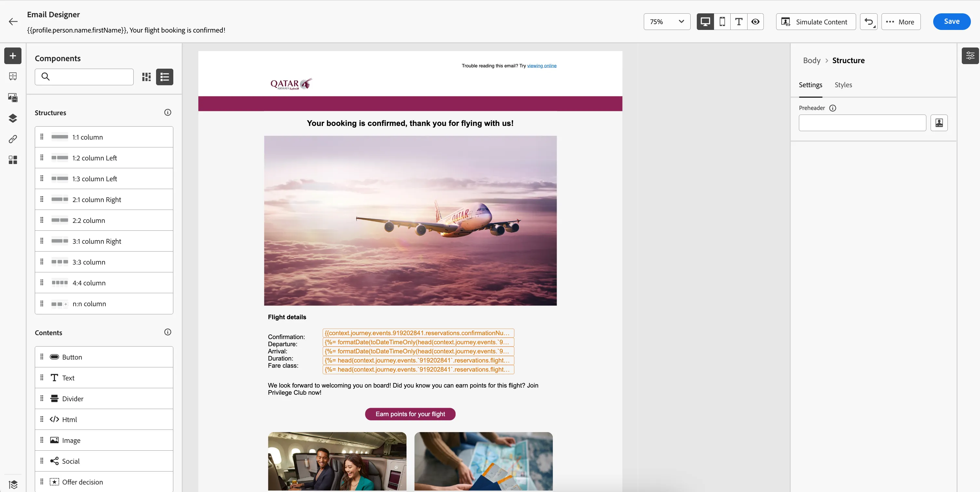Select the 2:2 column structure
The image size is (980, 492).
pyautogui.click(x=104, y=221)
